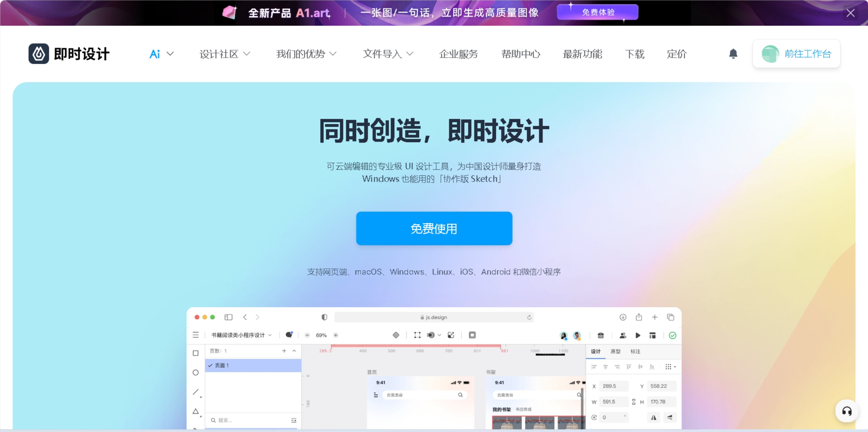Click the green saved checkmark in preview
The image size is (868, 432).
pyautogui.click(x=672, y=335)
